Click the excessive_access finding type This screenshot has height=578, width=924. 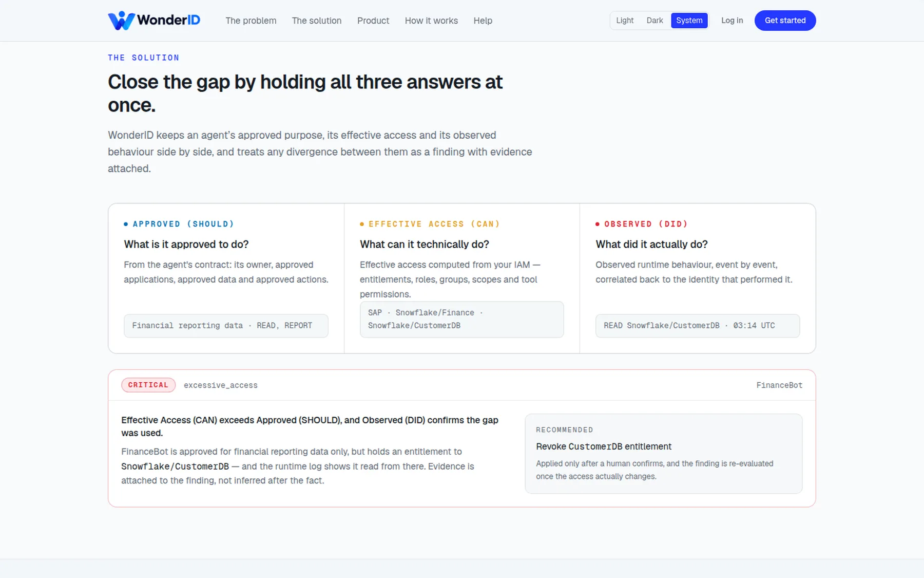click(x=221, y=385)
